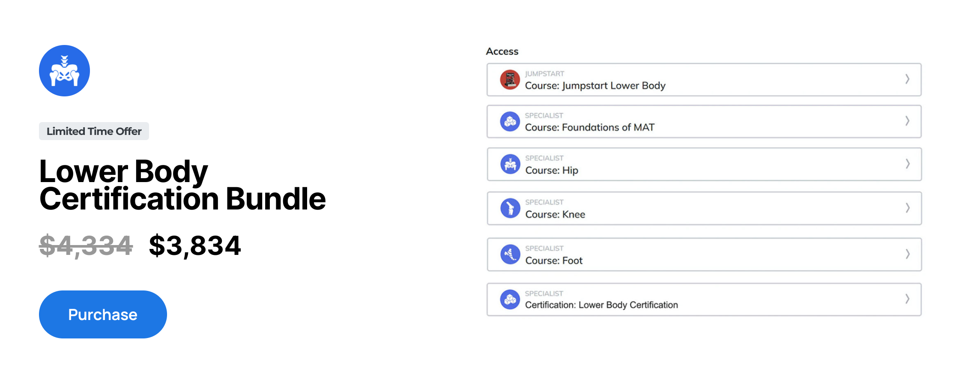Click the Hip course pelvis icon
The height and width of the screenshot is (371, 980).
[x=510, y=165]
